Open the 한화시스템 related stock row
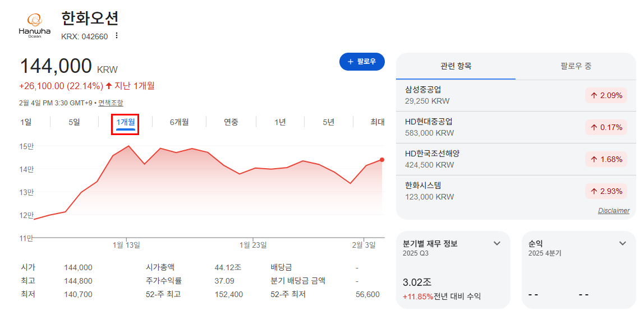 516,191
